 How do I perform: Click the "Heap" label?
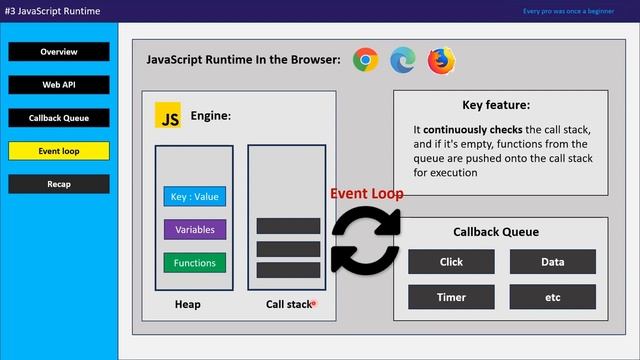(187, 304)
